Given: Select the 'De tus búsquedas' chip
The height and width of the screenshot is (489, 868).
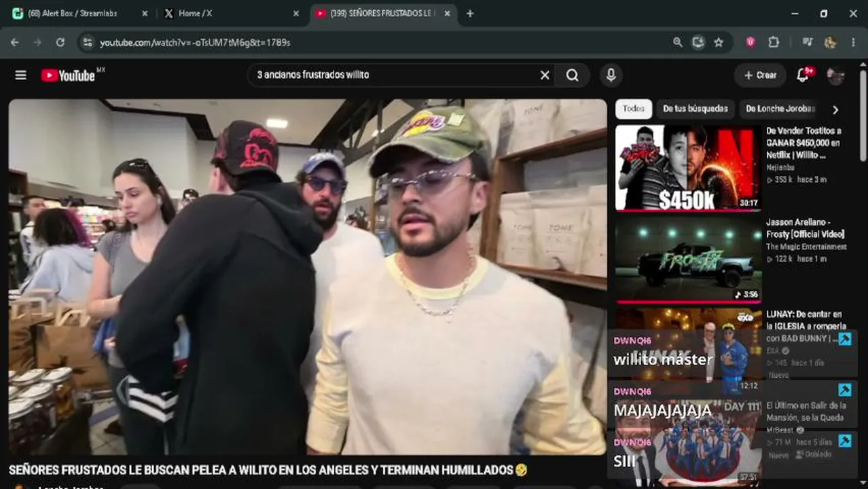Looking at the screenshot, I should (x=695, y=109).
